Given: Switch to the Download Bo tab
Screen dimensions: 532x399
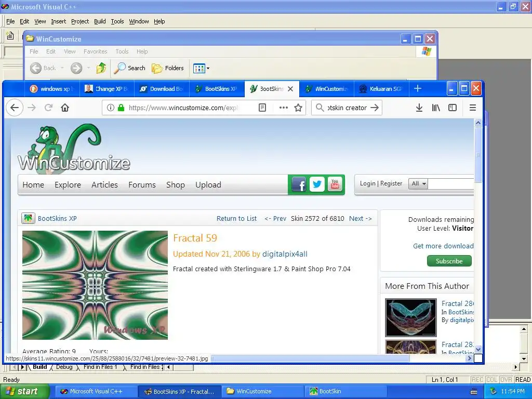Looking at the screenshot, I should [x=162, y=89].
